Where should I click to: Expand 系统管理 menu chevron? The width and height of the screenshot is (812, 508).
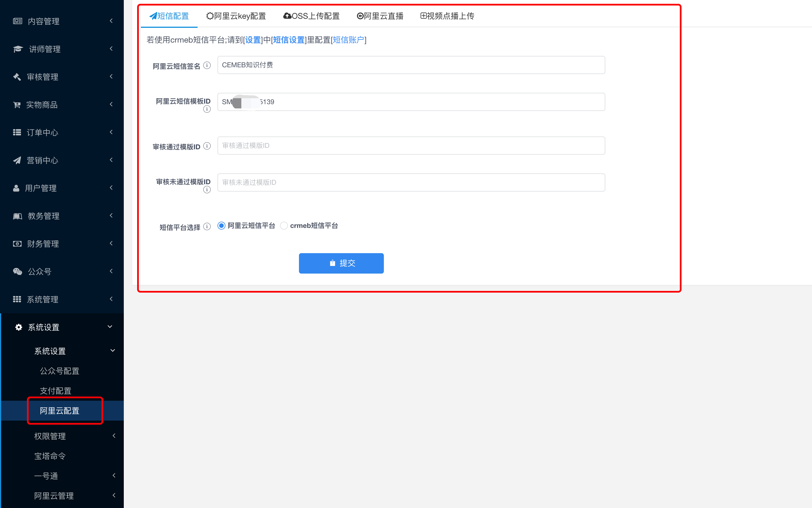coord(111,299)
